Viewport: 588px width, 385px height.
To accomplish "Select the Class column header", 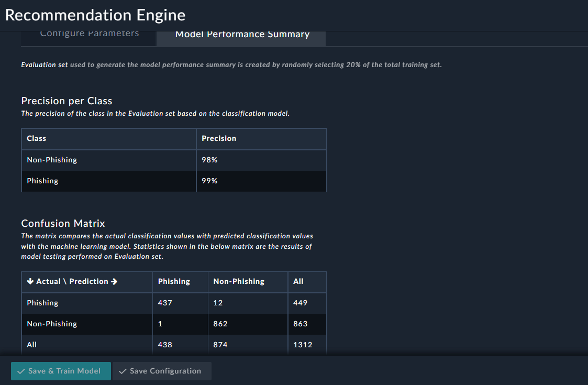I will tap(36, 138).
